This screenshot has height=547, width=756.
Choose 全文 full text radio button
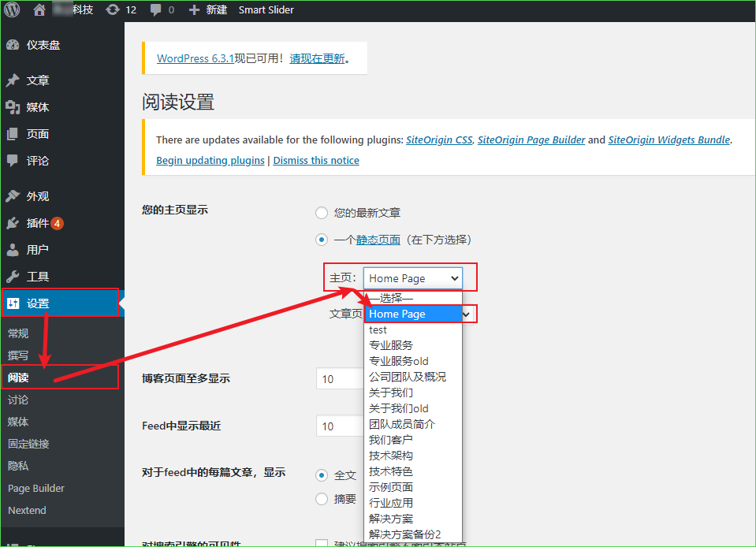point(322,475)
